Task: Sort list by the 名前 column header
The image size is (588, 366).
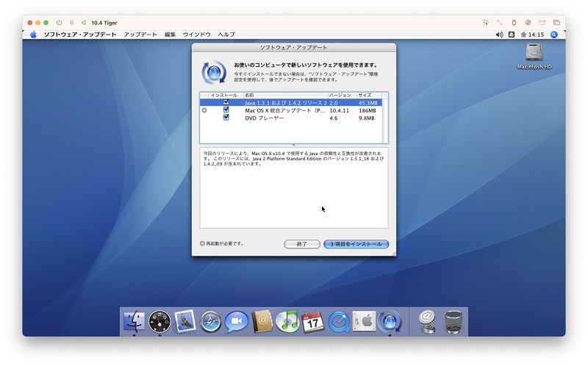Action: [286, 96]
